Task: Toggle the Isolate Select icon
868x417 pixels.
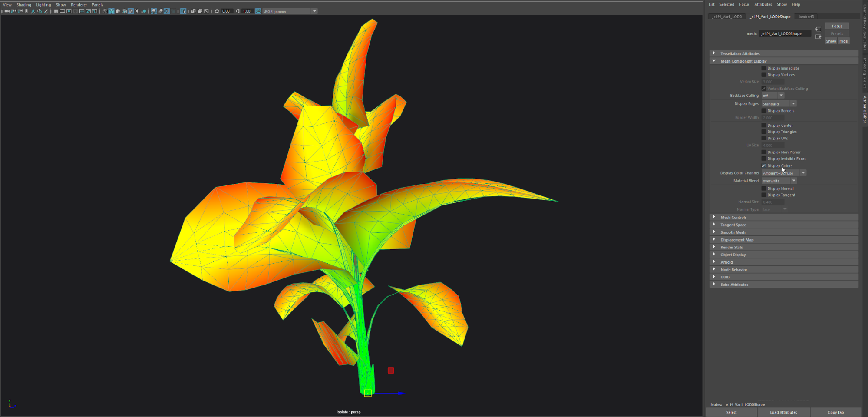Action: point(183,11)
